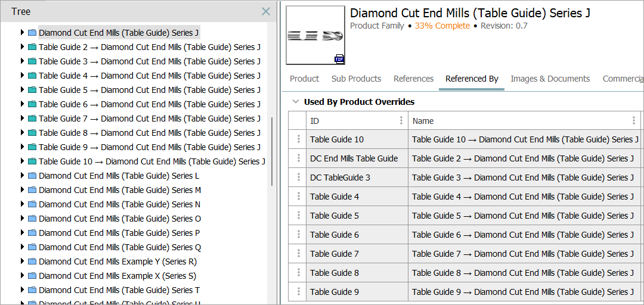644x305 pixels.
Task: Expand Diamond Cut End Mills Series P
Action: 23,233
